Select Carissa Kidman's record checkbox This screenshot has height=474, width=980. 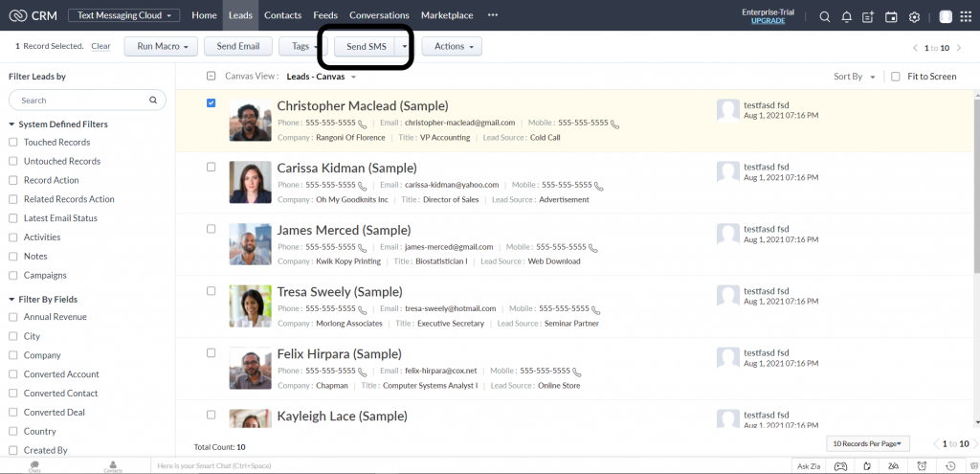click(x=212, y=167)
